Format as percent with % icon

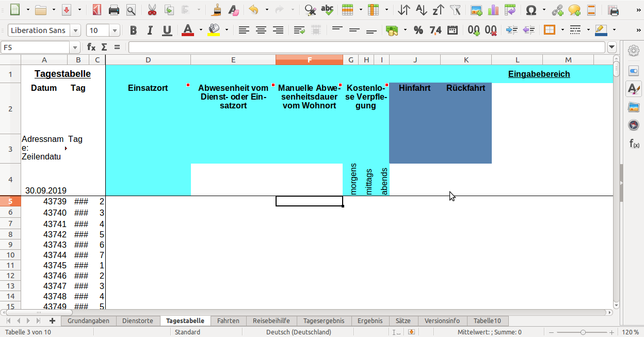[x=418, y=30]
